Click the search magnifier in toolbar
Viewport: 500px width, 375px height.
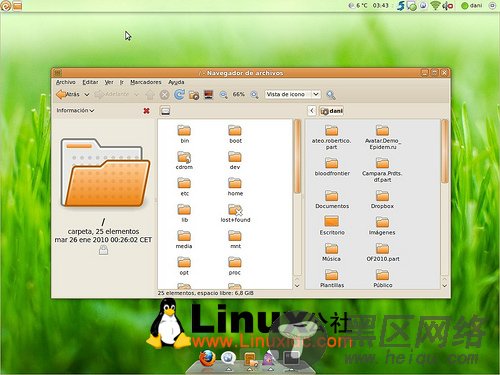click(x=331, y=95)
